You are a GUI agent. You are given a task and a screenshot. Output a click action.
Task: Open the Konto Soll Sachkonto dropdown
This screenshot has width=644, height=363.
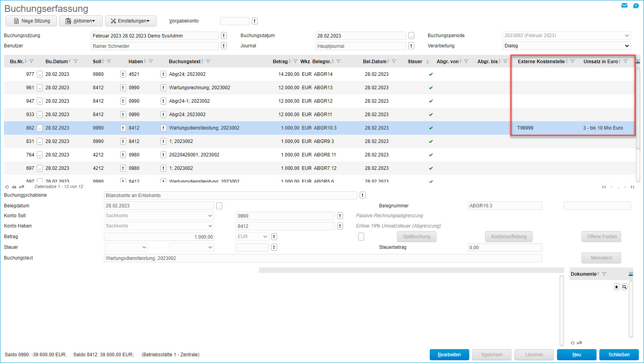(x=159, y=216)
